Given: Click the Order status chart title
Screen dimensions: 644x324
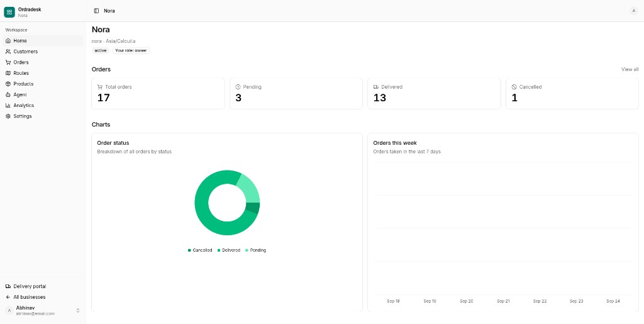Looking at the screenshot, I should point(113,143).
